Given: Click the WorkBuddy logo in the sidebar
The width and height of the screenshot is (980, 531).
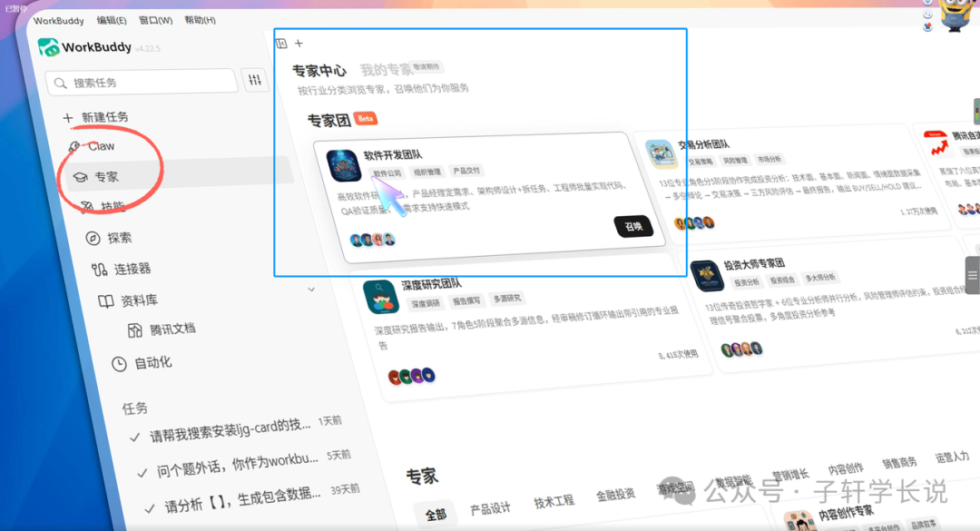Looking at the screenshot, I should (x=48, y=47).
